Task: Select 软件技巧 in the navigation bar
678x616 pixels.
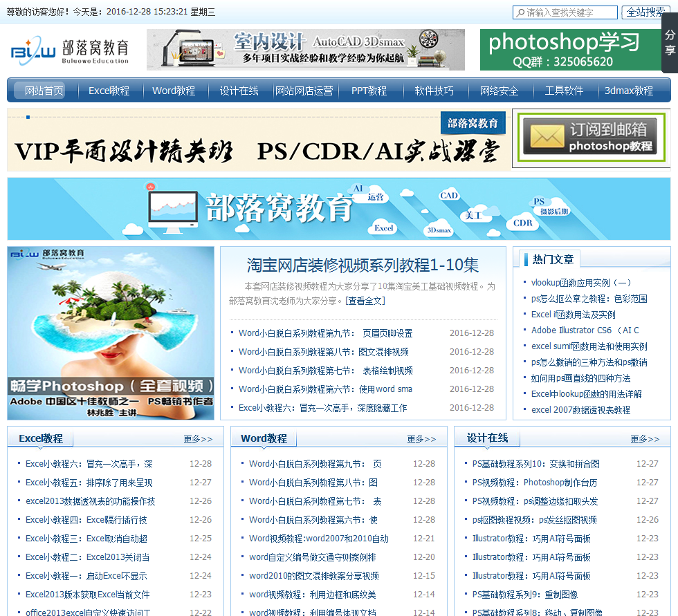Action: click(434, 91)
